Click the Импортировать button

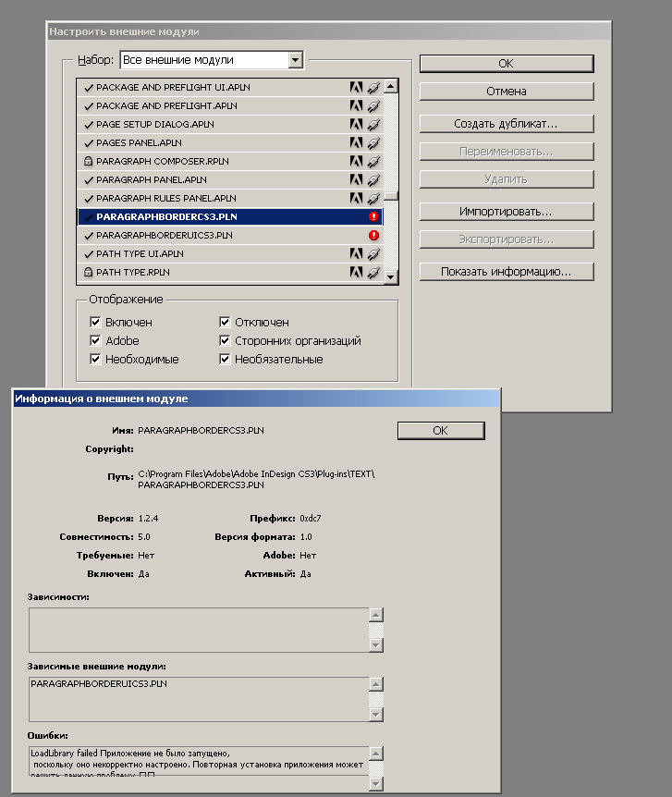pos(507,212)
